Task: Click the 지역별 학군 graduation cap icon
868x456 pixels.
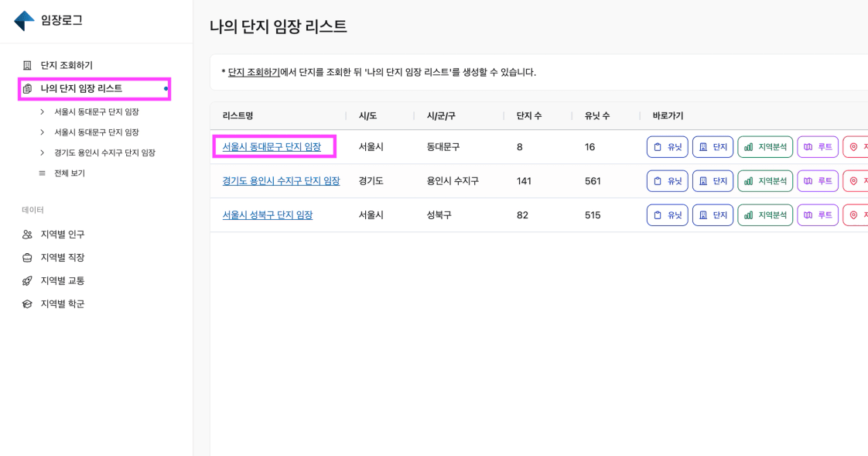Action: coord(27,304)
